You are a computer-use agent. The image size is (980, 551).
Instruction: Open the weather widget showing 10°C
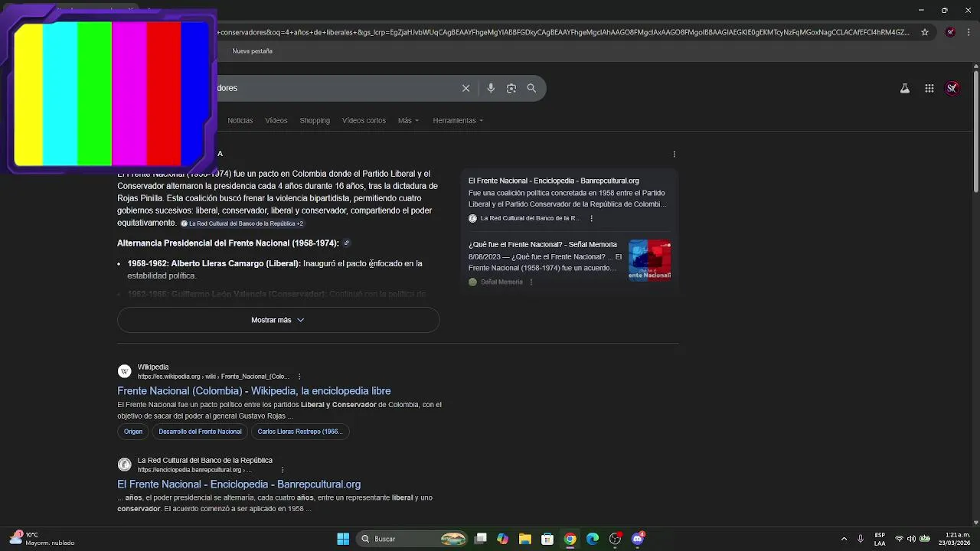point(42,539)
